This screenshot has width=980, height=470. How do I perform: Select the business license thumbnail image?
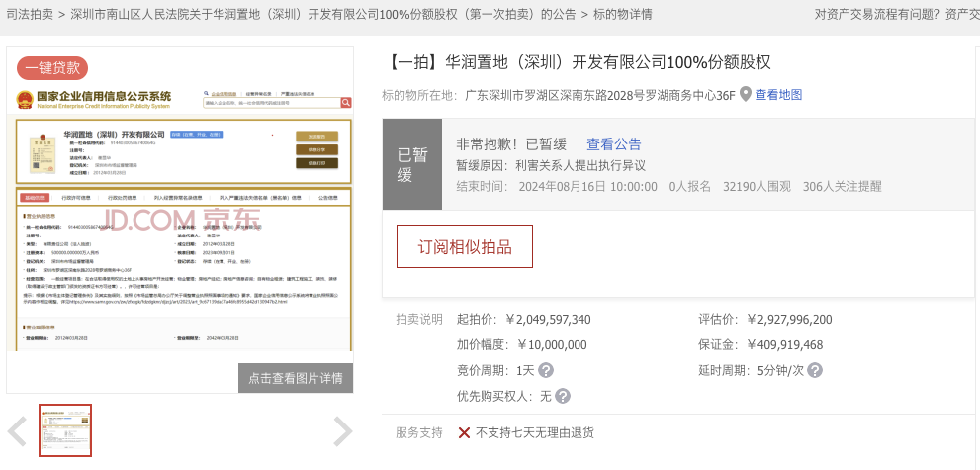point(65,430)
